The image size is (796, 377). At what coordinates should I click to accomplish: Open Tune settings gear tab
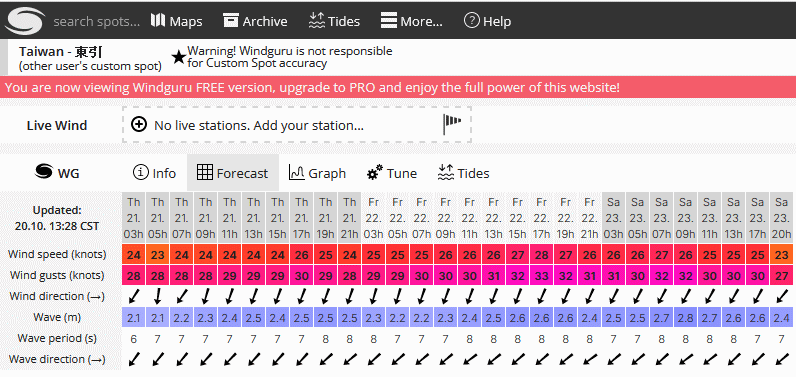tap(392, 173)
